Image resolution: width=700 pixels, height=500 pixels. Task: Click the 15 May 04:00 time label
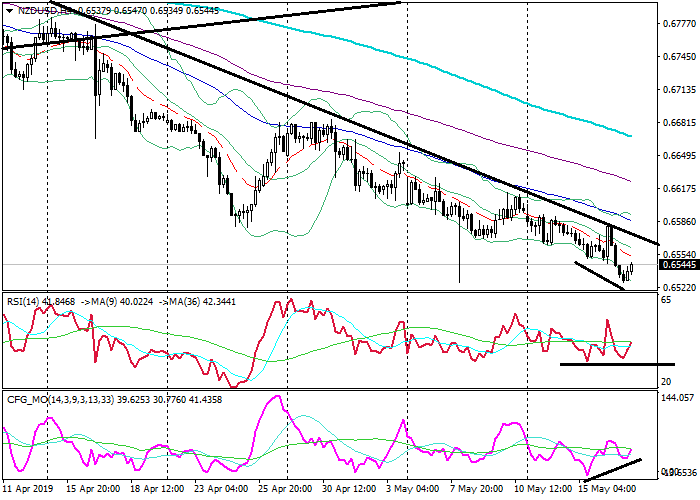pyautogui.click(x=606, y=490)
